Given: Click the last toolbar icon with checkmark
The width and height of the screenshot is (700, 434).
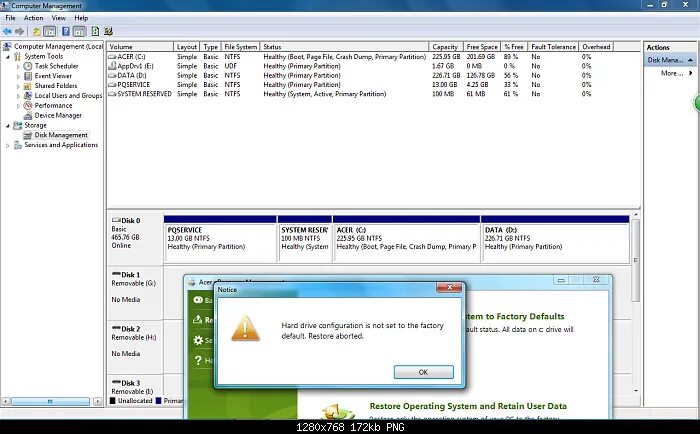Looking at the screenshot, I should (108, 31).
